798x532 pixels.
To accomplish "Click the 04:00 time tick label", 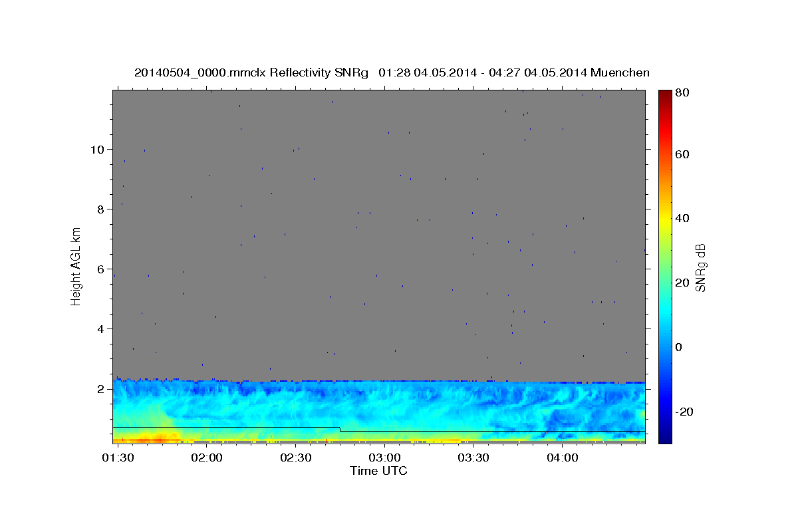I will (563, 458).
